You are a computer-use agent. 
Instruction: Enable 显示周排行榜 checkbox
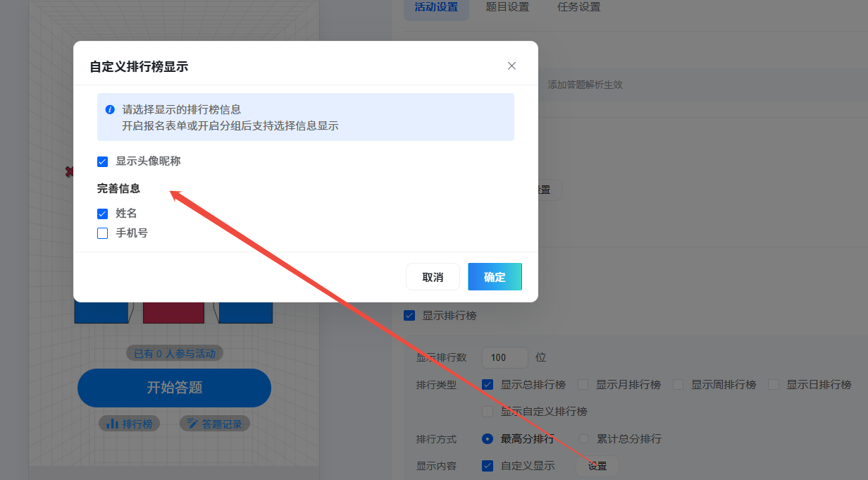point(678,385)
